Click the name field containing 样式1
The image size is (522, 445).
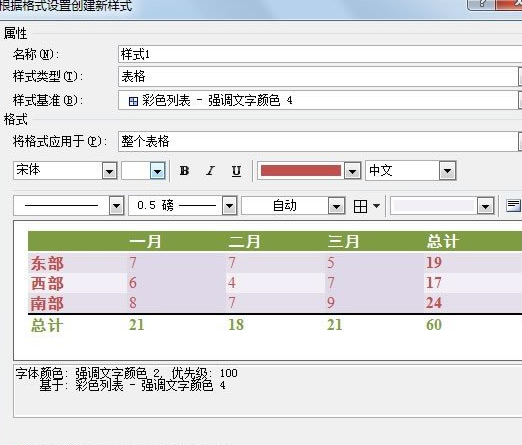tap(320, 54)
